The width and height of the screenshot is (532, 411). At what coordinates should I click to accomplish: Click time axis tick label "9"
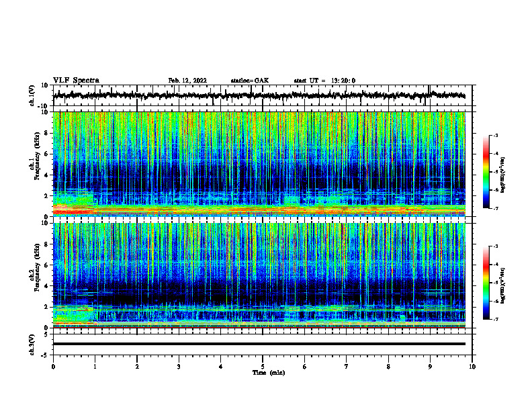pos(430,367)
